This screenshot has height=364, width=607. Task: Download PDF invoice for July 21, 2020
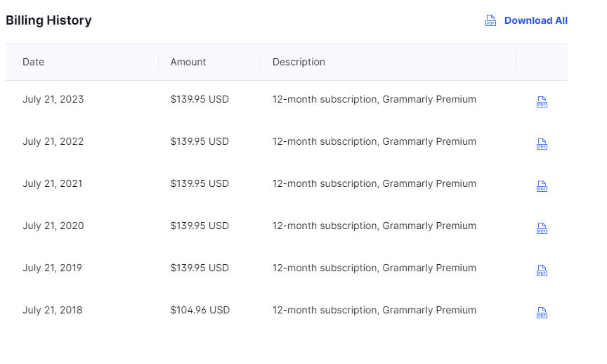click(x=542, y=228)
